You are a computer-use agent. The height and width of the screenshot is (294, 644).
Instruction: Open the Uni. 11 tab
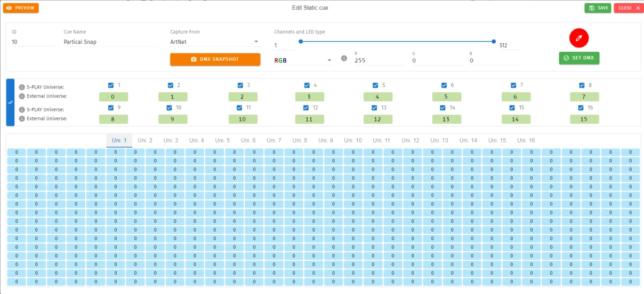point(382,140)
